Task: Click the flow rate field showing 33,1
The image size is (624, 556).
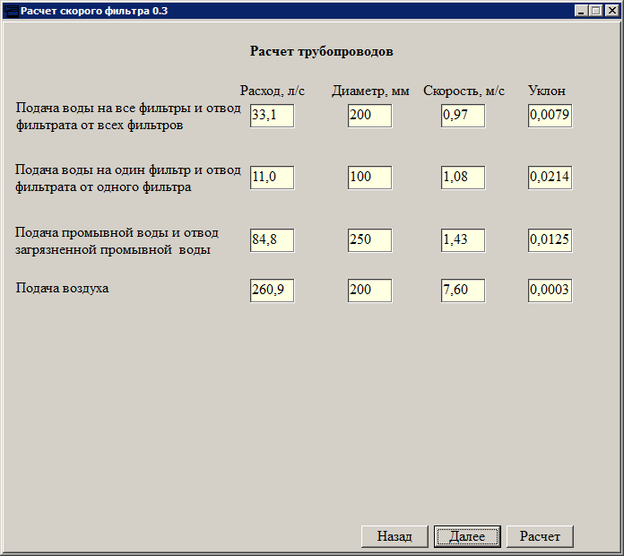Action: coord(272,116)
